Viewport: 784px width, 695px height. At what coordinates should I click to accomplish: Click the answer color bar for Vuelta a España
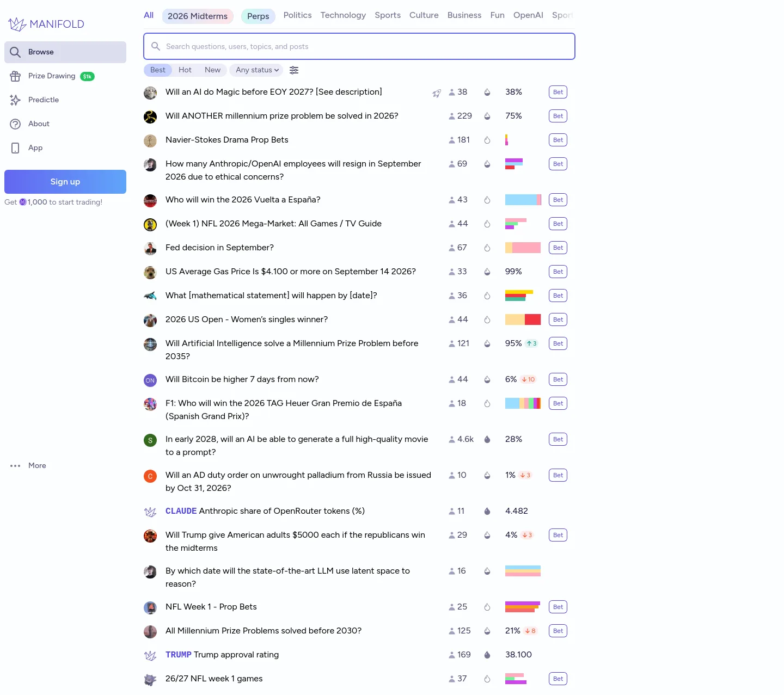tap(523, 200)
